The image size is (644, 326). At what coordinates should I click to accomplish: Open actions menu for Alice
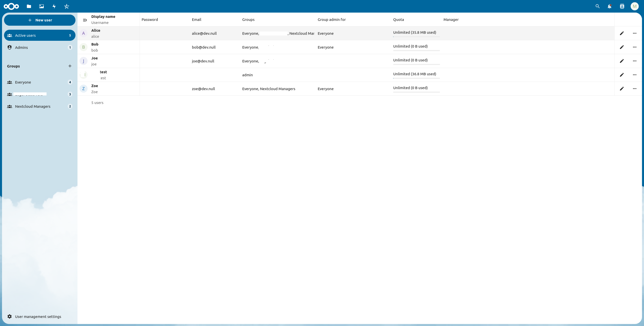[x=635, y=33]
